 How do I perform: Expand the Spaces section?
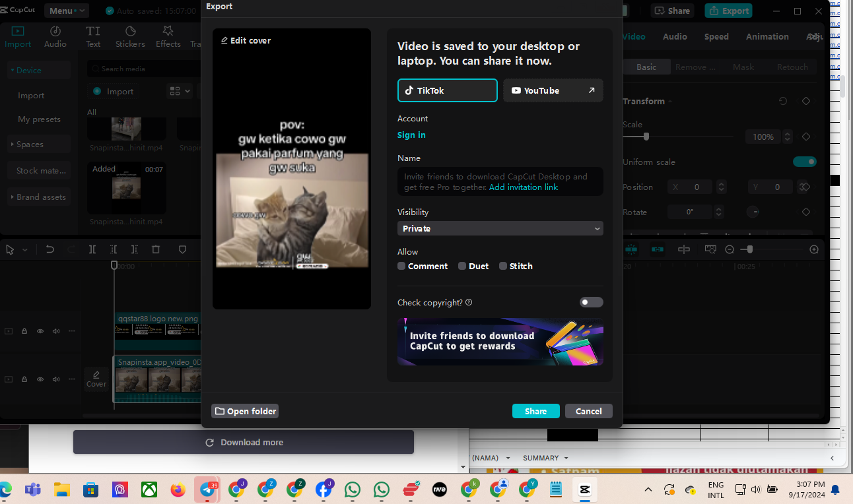[x=38, y=144]
